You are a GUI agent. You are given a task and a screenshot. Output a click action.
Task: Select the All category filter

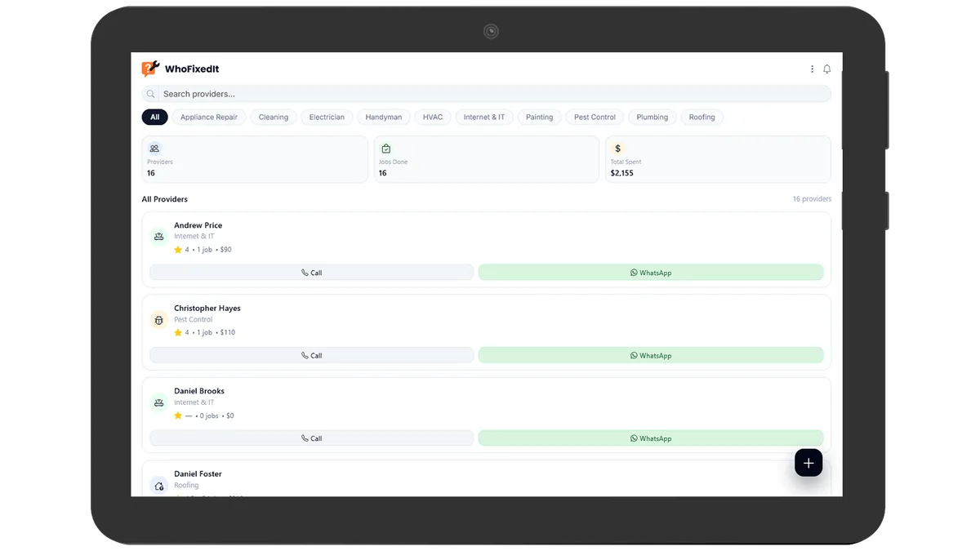(155, 117)
